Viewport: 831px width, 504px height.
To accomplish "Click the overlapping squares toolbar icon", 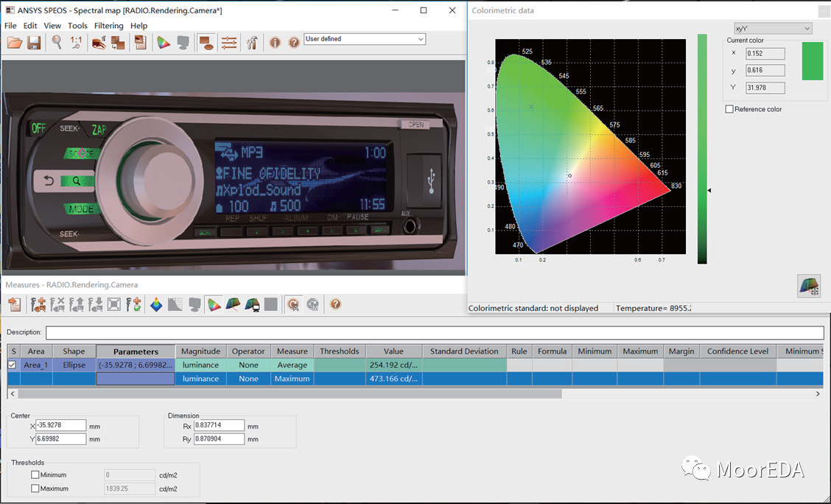I will tap(118, 43).
